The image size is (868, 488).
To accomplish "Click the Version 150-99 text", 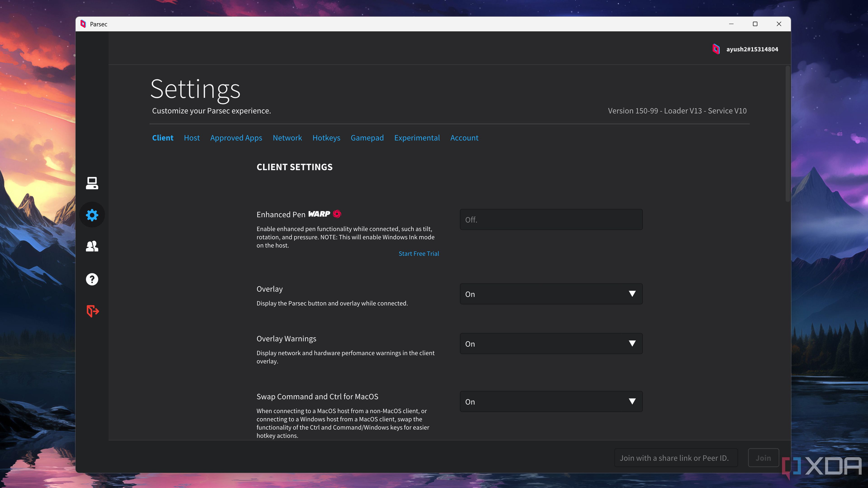I will point(677,111).
